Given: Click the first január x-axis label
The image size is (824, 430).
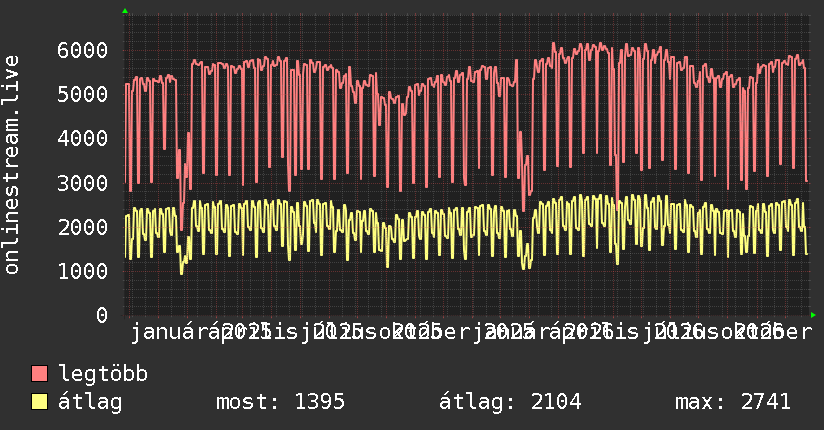Looking at the screenshot, I should coord(169,332).
